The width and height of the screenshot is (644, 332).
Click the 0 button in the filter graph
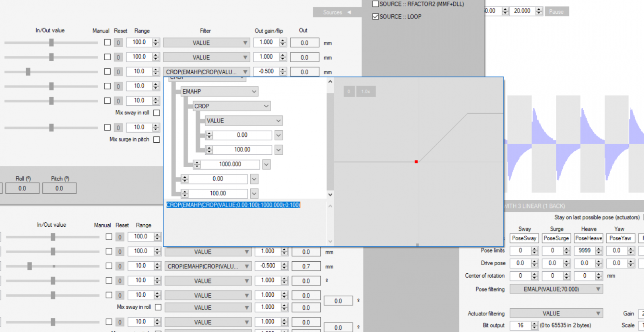pos(349,92)
